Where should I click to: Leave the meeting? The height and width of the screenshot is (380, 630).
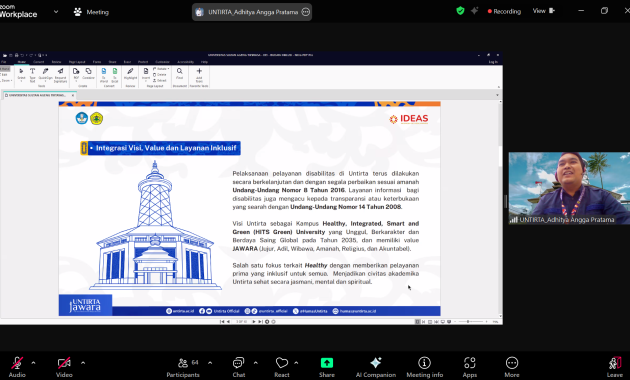(x=615, y=367)
